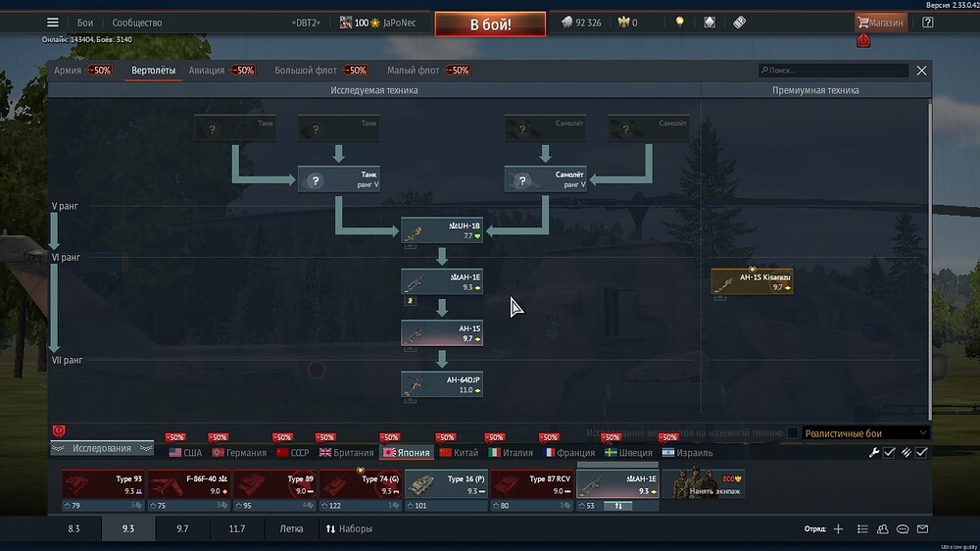Open the Магазин shop
This screenshot has height=551, width=980.
pyautogui.click(x=880, y=23)
